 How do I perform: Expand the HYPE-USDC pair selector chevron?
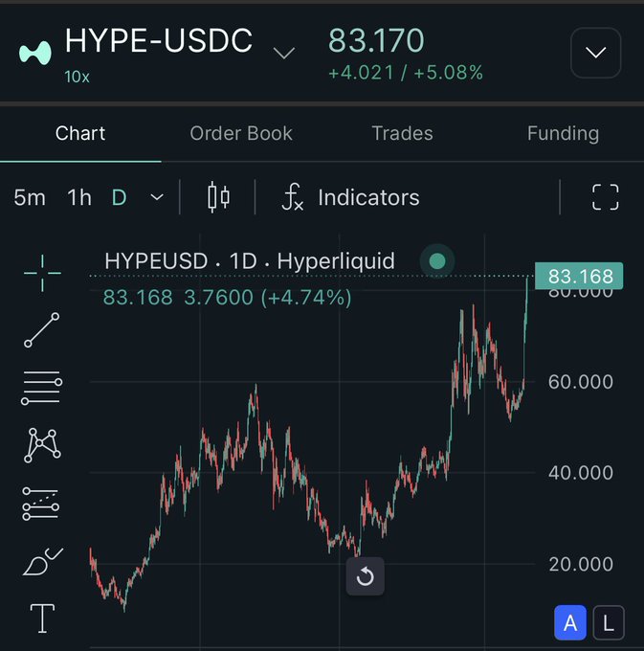[x=284, y=53]
